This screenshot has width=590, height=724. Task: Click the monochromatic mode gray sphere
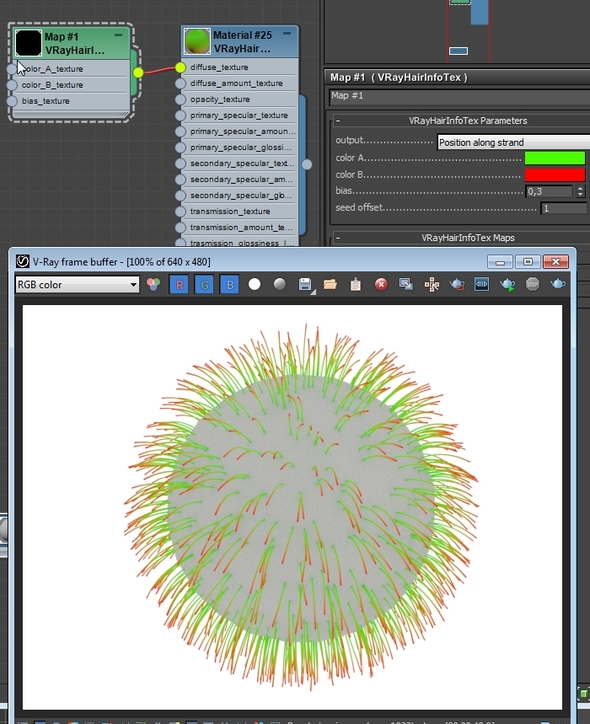click(x=279, y=284)
